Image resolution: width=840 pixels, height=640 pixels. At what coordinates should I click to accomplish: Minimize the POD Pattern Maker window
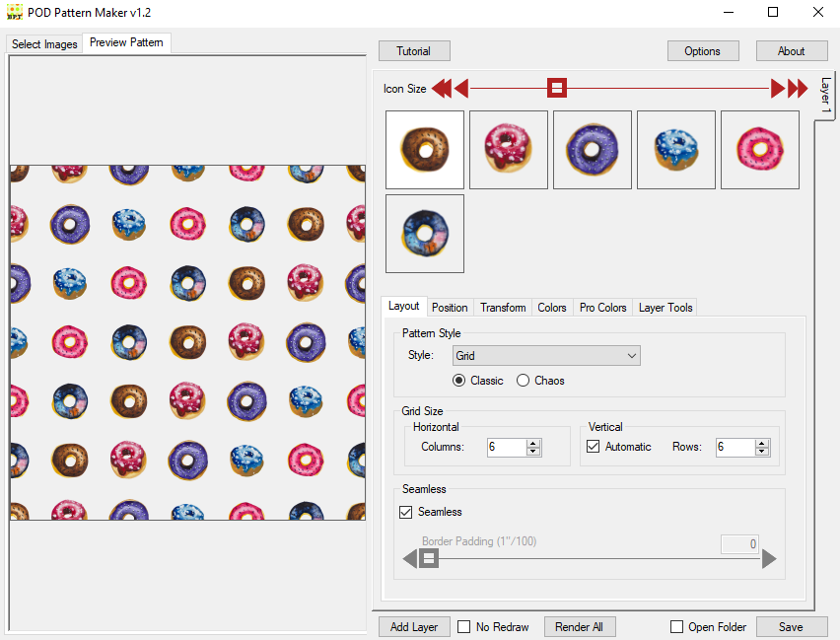(x=729, y=12)
